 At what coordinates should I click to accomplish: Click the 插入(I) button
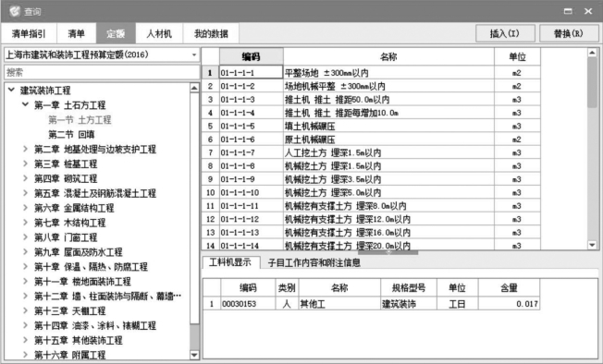pyautogui.click(x=505, y=33)
